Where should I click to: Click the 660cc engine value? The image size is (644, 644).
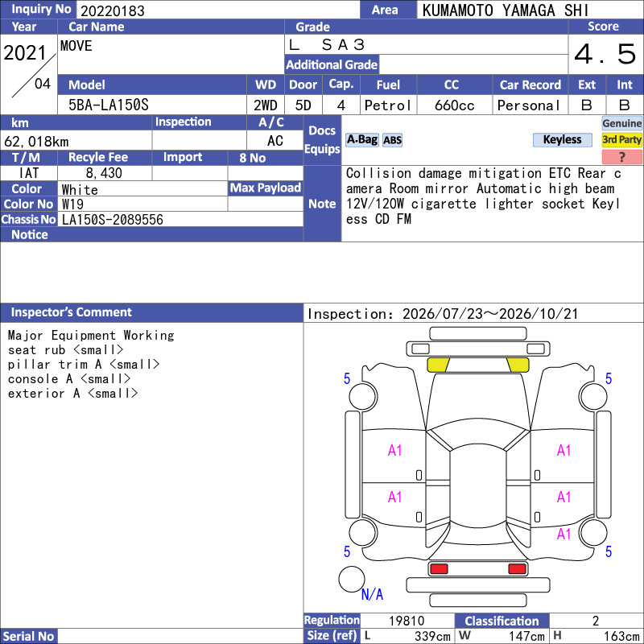(454, 105)
